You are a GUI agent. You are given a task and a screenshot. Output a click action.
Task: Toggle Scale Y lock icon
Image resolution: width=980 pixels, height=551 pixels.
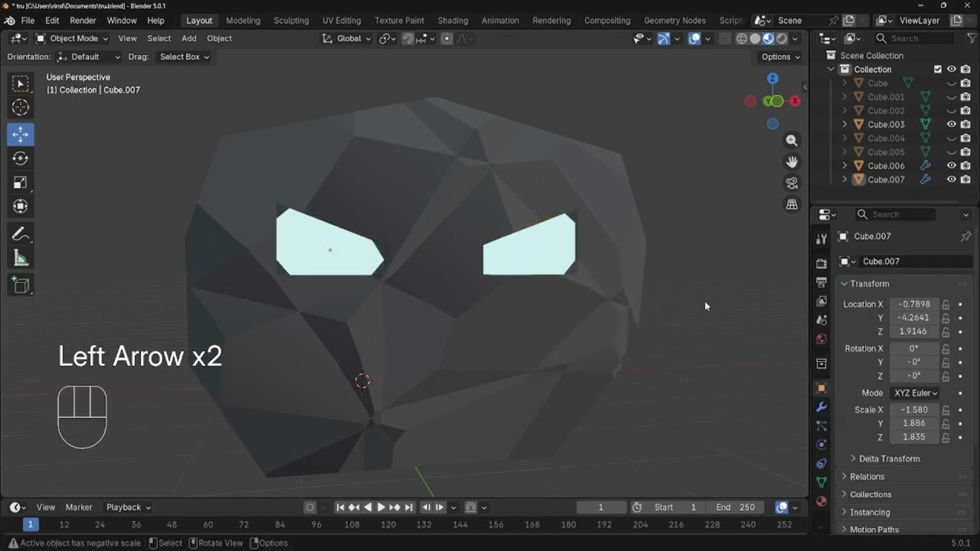tap(946, 423)
